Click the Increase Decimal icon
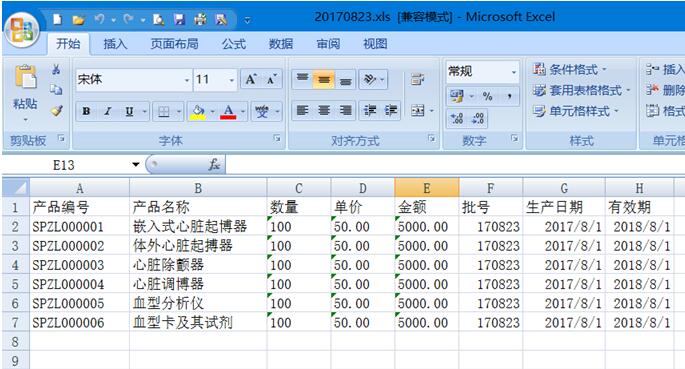Screen dimensions: 685x369 457,118
